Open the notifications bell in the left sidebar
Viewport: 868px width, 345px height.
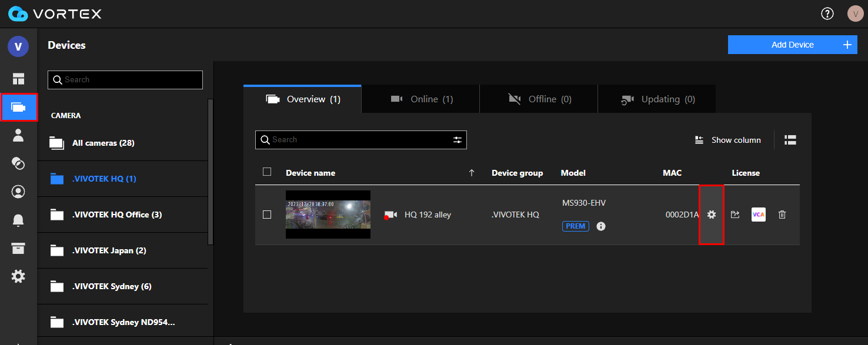tap(18, 220)
